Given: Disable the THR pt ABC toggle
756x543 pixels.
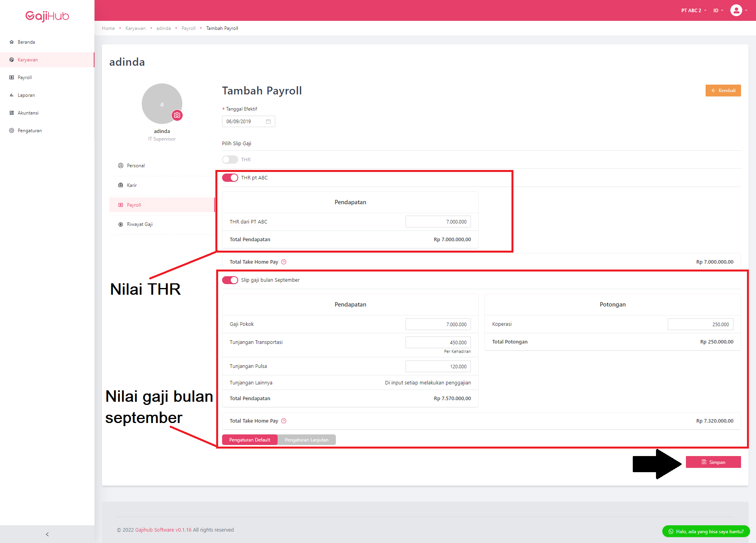Looking at the screenshot, I should (x=230, y=177).
